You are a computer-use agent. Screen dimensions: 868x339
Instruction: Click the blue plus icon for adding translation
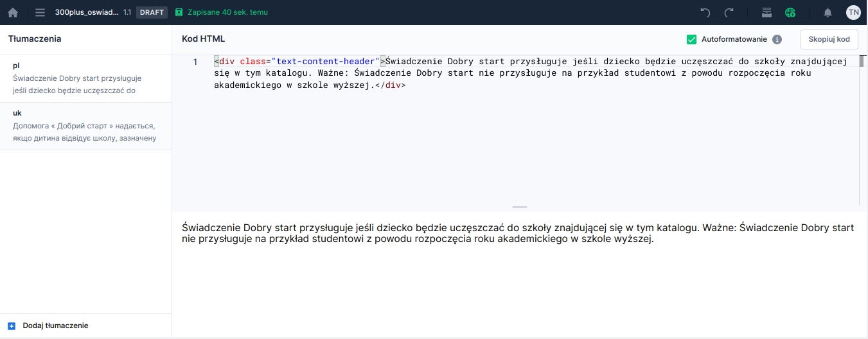click(x=12, y=326)
